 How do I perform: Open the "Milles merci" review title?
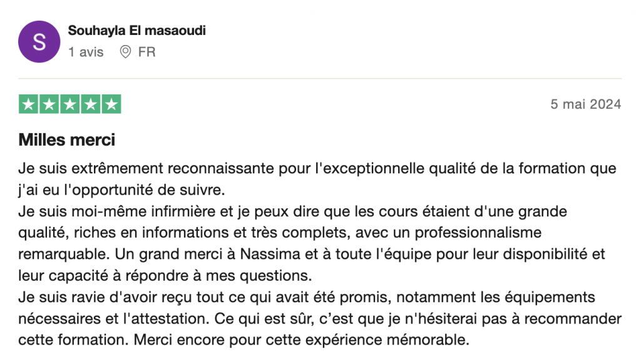click(67, 139)
